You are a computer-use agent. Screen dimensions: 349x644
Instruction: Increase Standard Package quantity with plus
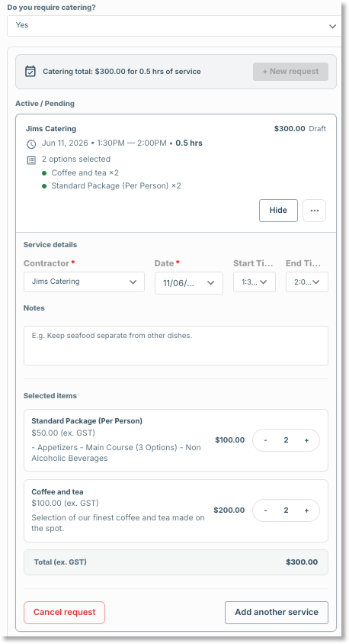[306, 440]
